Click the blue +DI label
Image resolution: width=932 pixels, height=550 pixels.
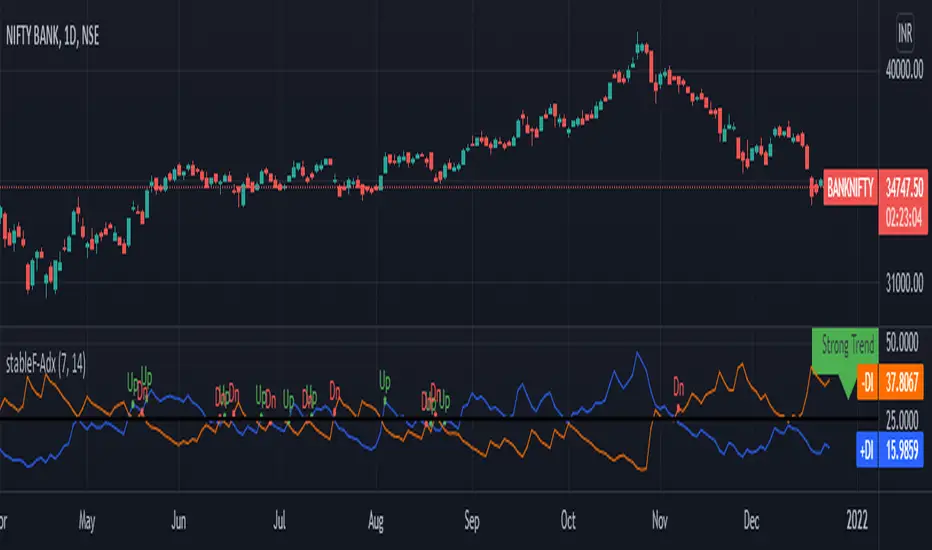(x=867, y=451)
